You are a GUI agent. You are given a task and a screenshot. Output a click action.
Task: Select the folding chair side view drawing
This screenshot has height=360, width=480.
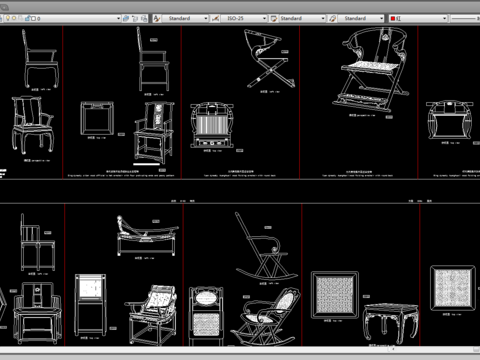269,58
